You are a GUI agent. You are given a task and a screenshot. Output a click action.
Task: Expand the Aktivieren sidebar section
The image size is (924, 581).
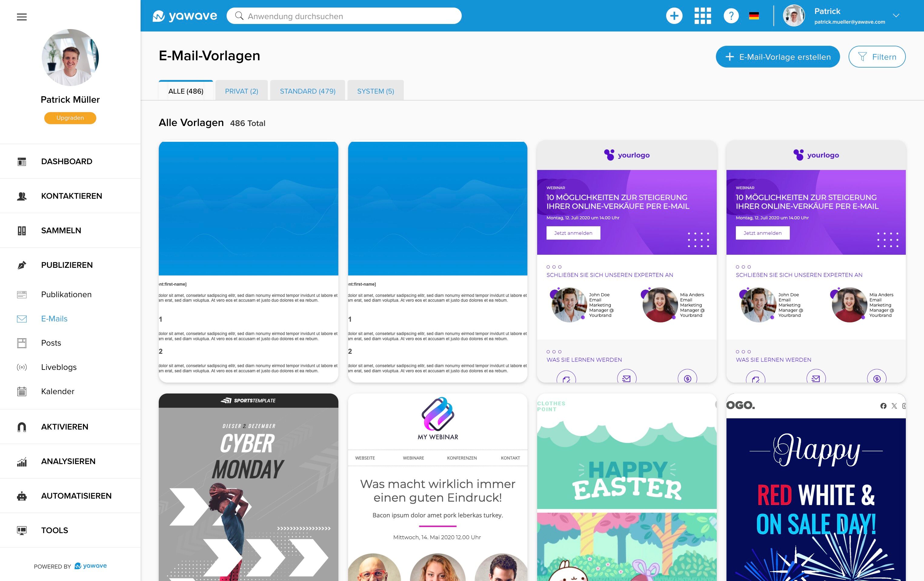[x=65, y=427]
